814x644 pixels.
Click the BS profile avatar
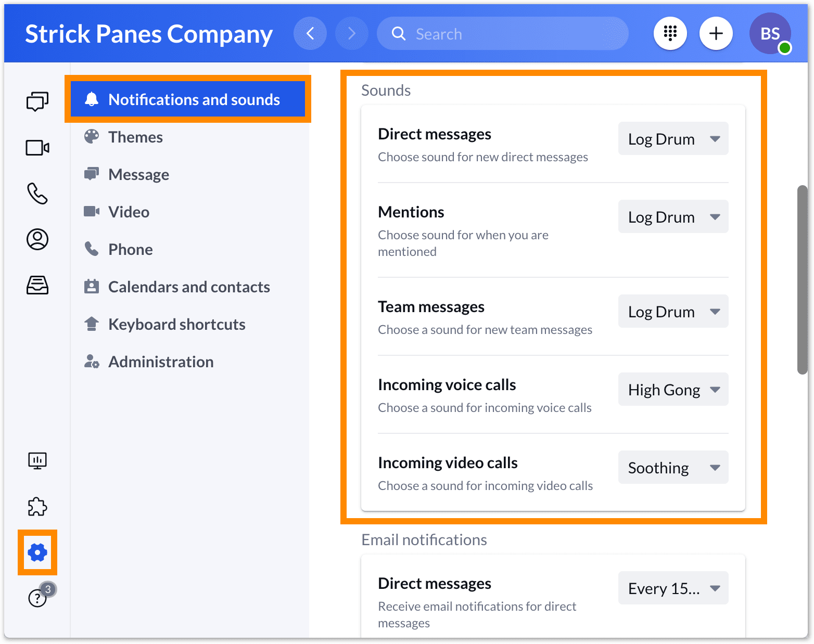tap(770, 33)
